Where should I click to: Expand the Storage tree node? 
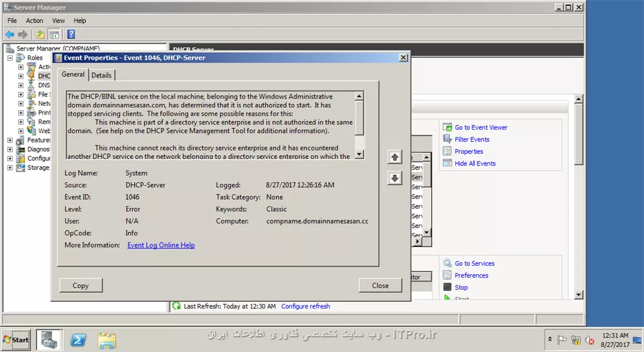click(x=10, y=167)
